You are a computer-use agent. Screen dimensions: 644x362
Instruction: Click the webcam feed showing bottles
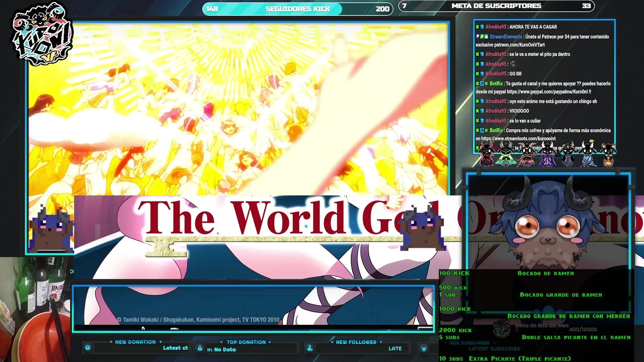[35, 309]
